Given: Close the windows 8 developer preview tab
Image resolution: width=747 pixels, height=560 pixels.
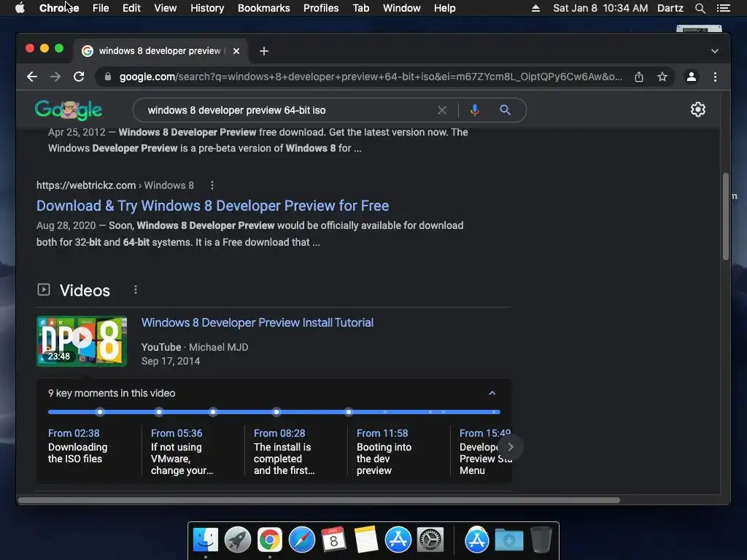Looking at the screenshot, I should pyautogui.click(x=236, y=51).
